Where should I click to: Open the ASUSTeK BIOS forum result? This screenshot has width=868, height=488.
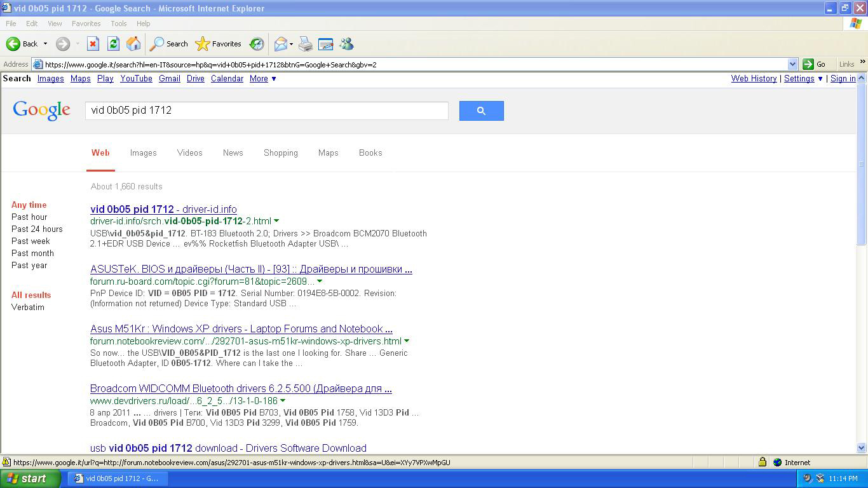tap(251, 269)
